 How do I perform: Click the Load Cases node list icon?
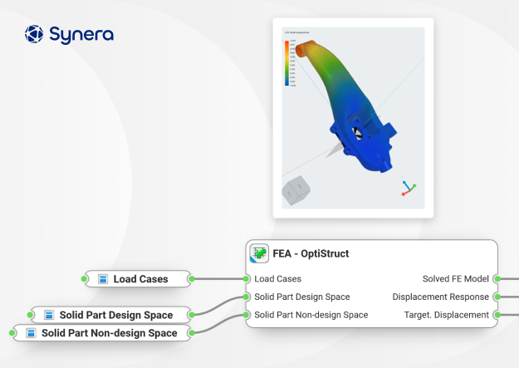click(103, 279)
